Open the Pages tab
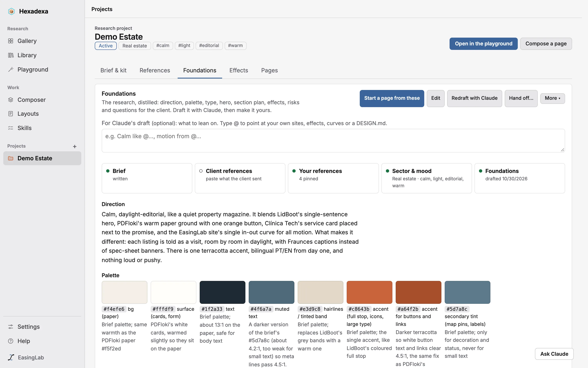 [x=269, y=71]
